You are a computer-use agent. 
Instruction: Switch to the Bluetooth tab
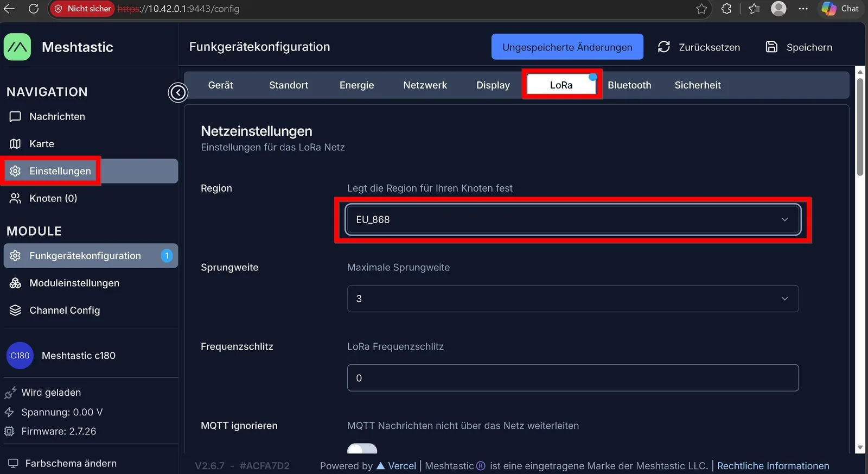pos(629,85)
